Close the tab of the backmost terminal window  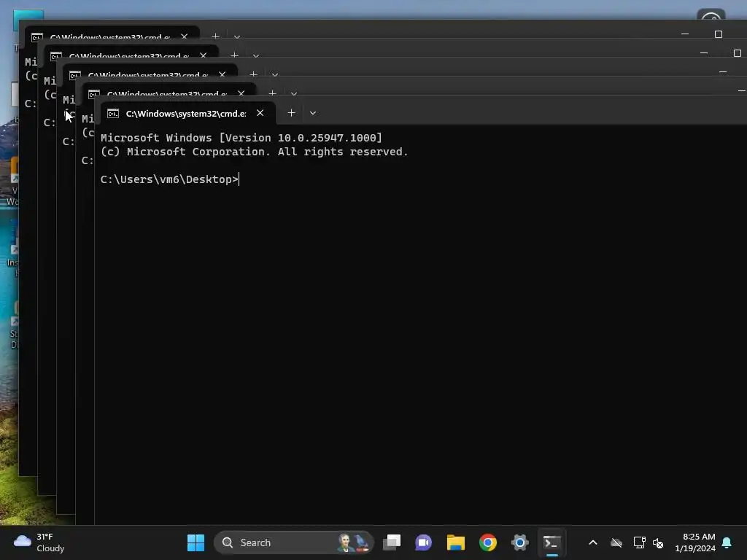(x=184, y=36)
